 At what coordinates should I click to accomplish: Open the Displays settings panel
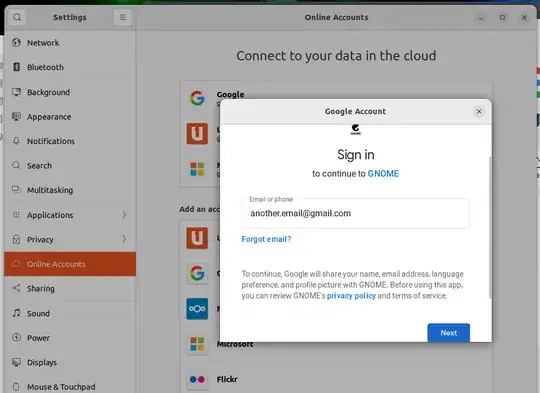click(70, 362)
